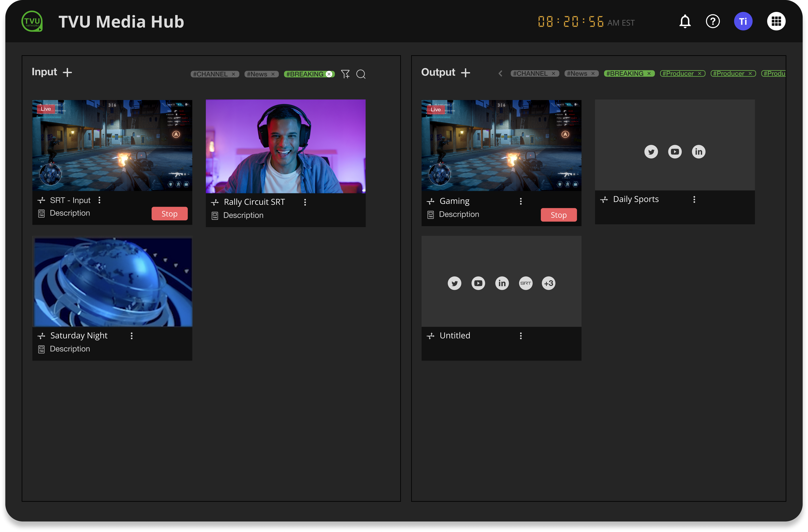Click LinkedIn icon on Untitled card
808x532 pixels.
(x=502, y=283)
